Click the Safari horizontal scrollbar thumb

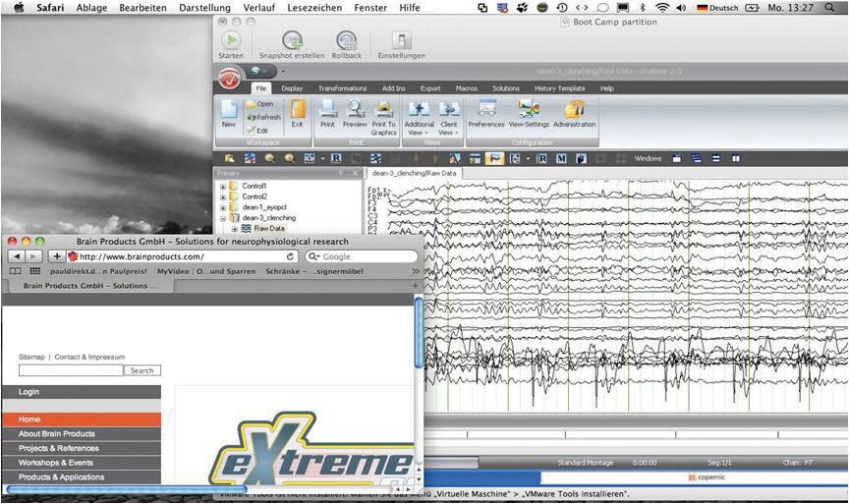pyautogui.click(x=126, y=489)
